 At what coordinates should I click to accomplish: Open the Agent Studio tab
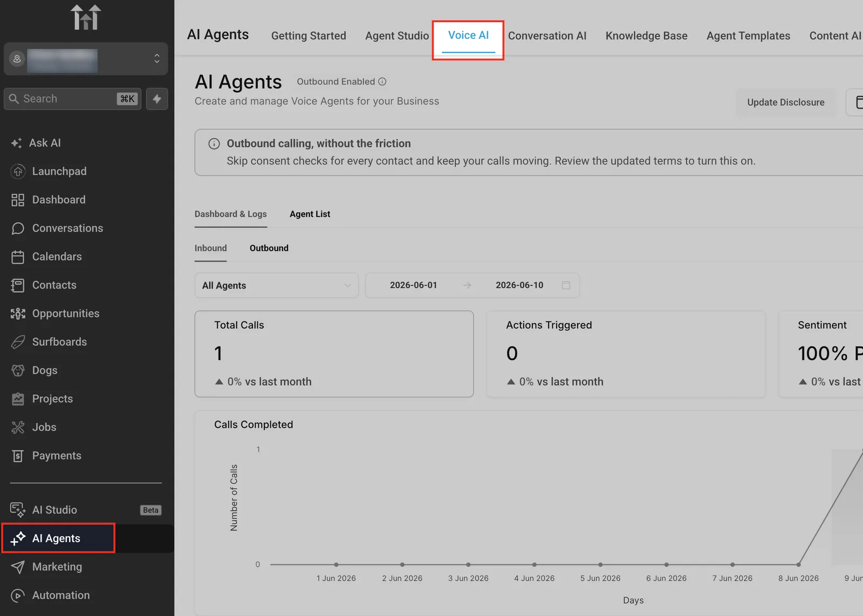click(x=397, y=36)
